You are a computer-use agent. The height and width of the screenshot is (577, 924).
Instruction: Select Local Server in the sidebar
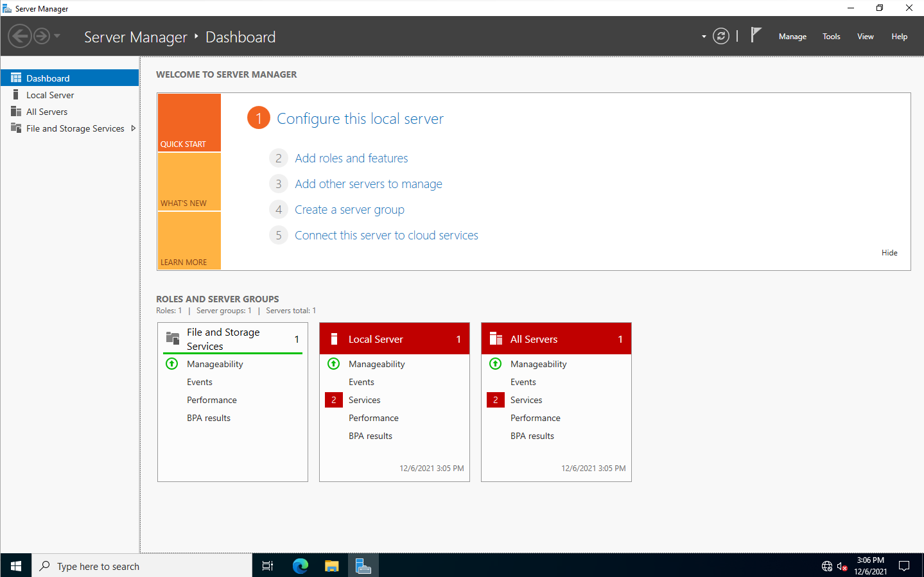[x=50, y=95]
